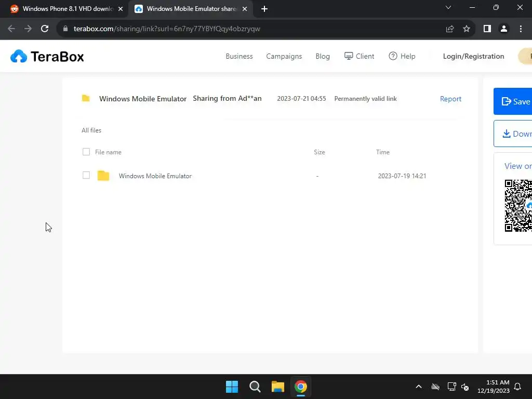The width and height of the screenshot is (532, 399).
Task: Open File Explorer from taskbar
Action: point(277,387)
